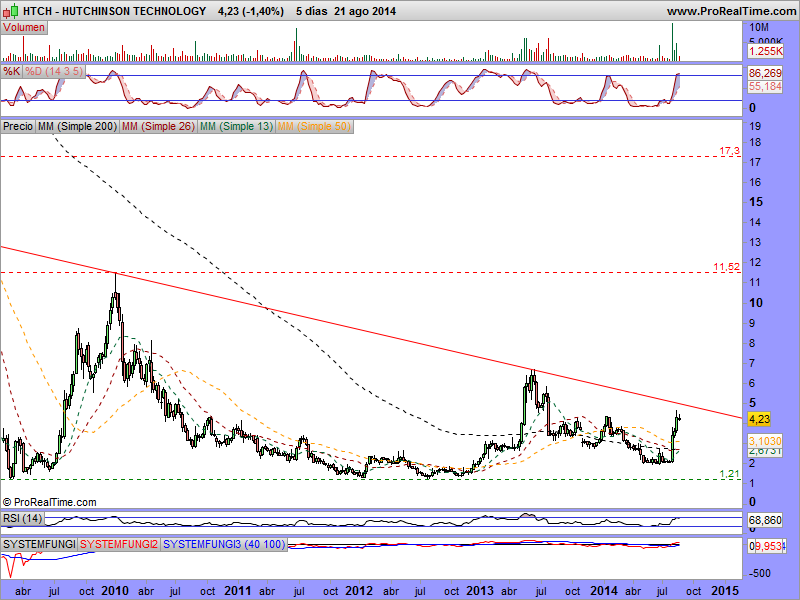800x600 pixels.
Task: Select the MM (Simple 13) average label
Action: point(236,126)
